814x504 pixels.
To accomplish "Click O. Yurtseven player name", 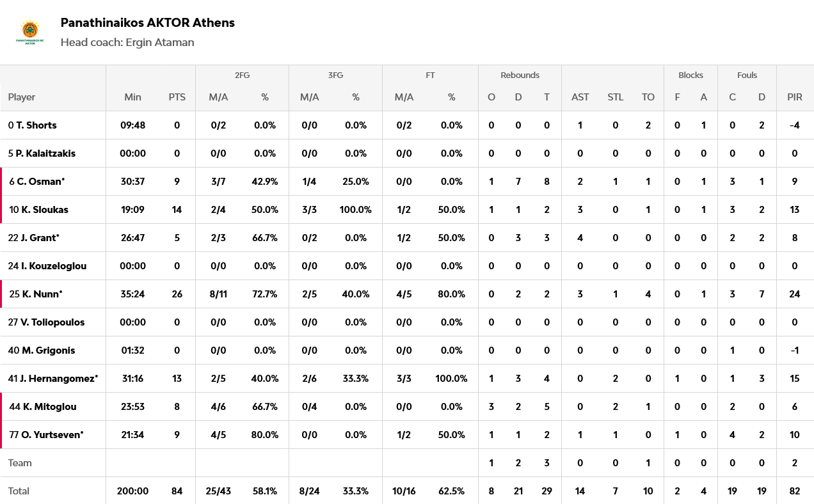I will point(51,435).
